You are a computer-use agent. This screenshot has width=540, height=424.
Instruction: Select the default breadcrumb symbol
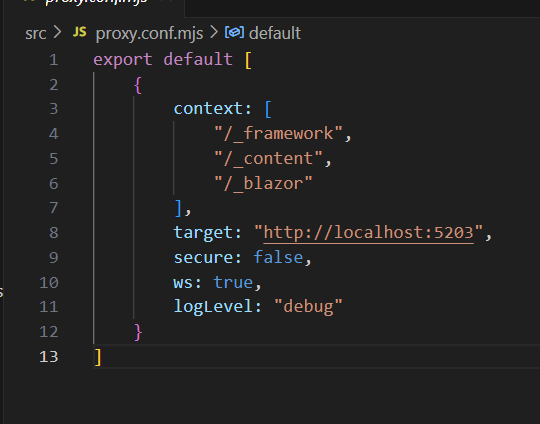pos(274,33)
